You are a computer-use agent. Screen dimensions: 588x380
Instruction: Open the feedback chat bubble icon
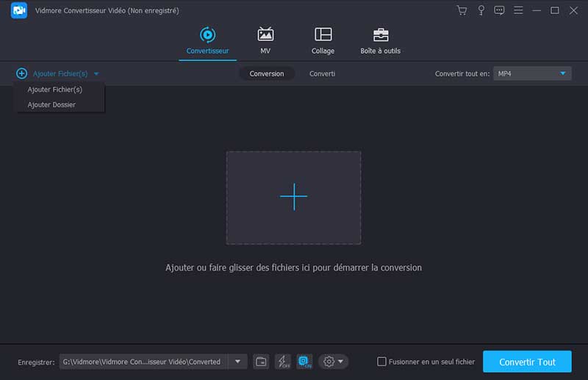(500, 10)
